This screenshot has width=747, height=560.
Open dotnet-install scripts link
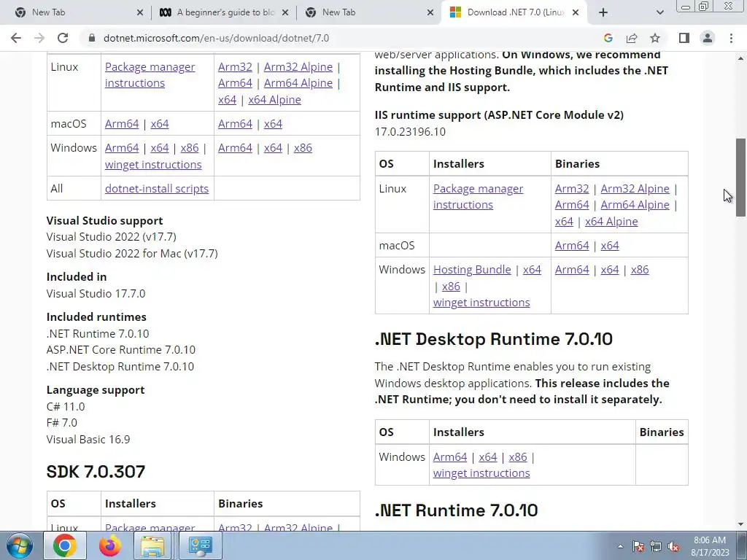[x=157, y=189]
